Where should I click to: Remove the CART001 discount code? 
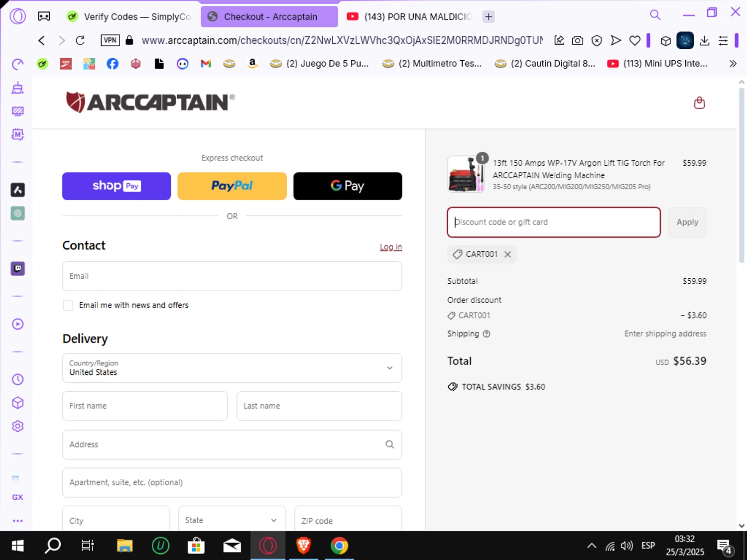[507, 254]
